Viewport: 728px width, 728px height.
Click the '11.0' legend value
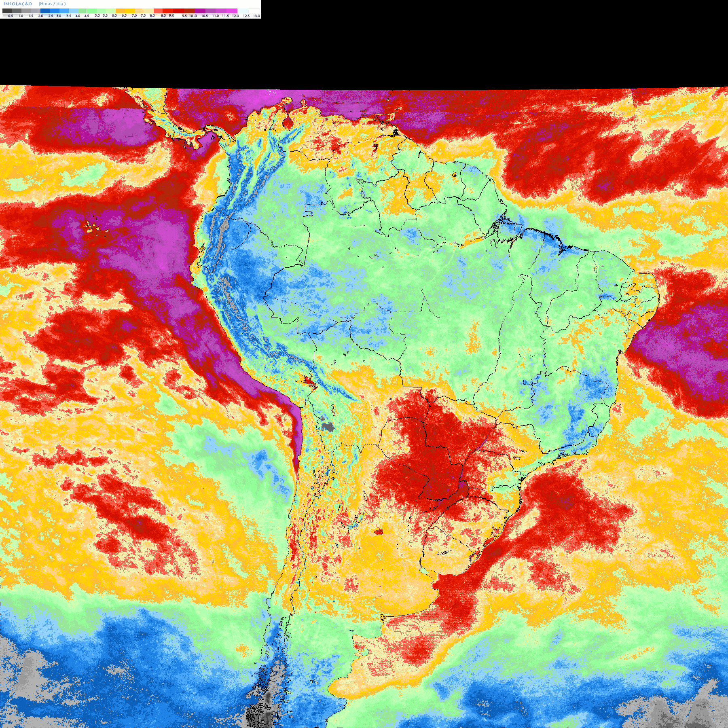click(216, 16)
